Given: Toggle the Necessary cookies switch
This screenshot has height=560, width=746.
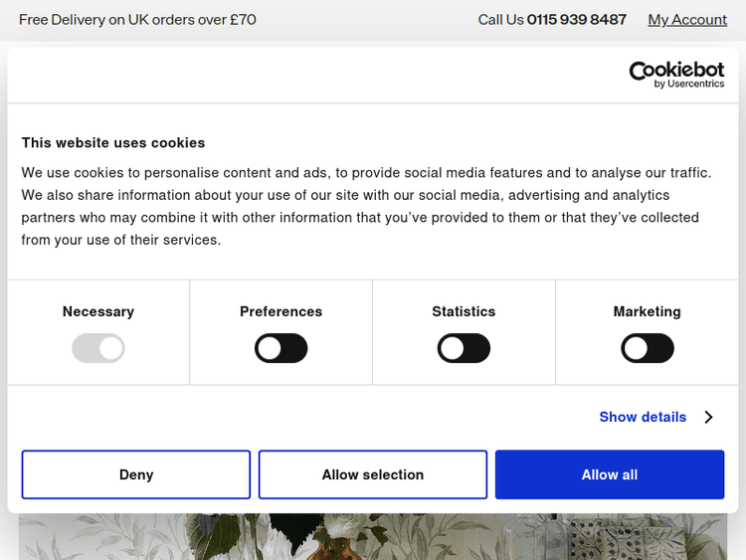Looking at the screenshot, I should click(98, 348).
